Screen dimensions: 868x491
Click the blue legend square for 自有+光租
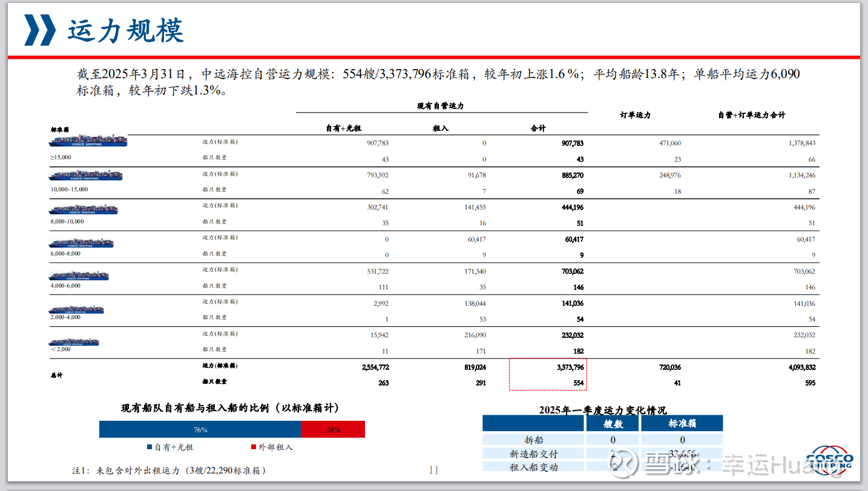[x=150, y=447]
